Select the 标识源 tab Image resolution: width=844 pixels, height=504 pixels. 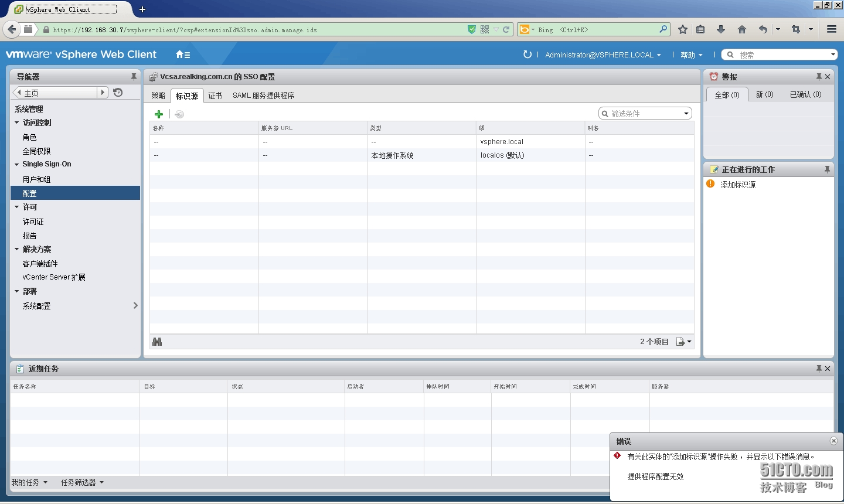click(x=187, y=96)
